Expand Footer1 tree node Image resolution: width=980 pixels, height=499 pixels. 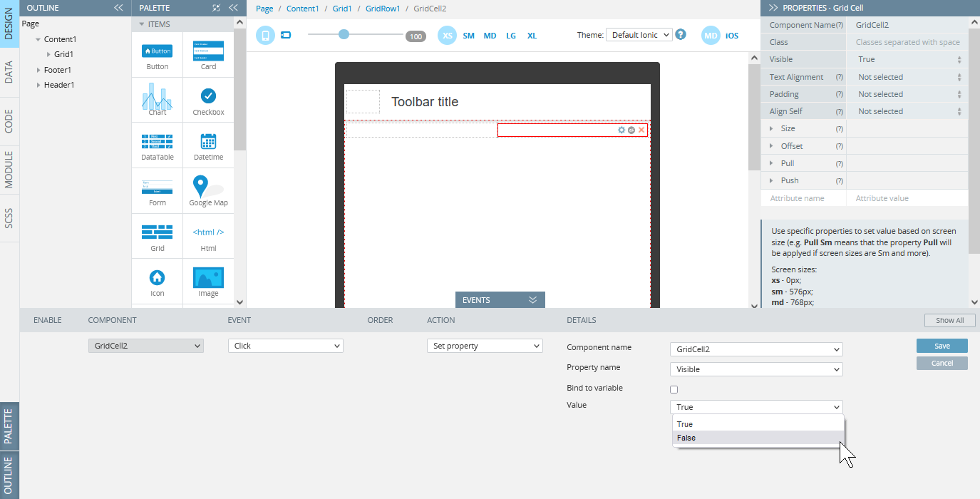coord(38,70)
